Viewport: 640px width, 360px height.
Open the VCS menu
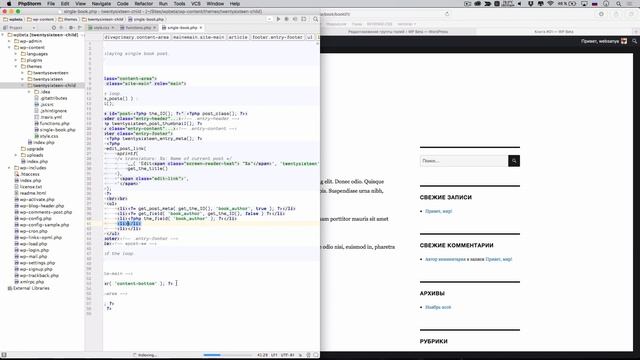(196, 4)
